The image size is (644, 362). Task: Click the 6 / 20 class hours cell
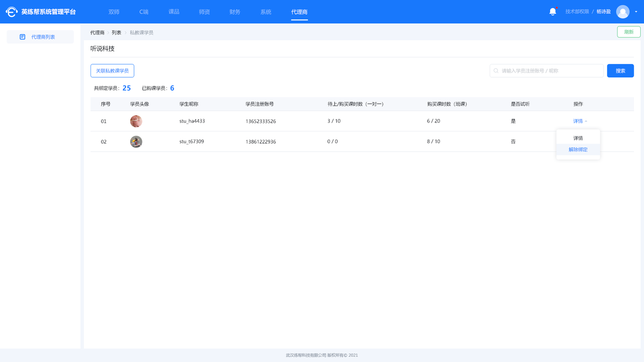click(433, 121)
